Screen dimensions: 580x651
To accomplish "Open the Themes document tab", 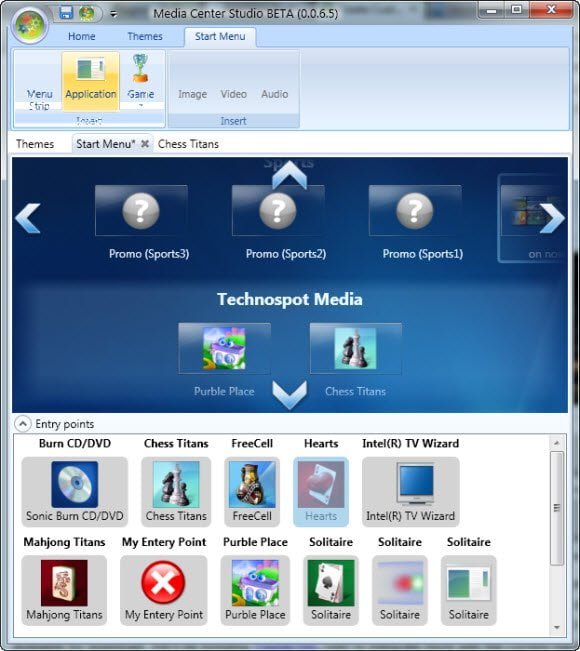I will click(x=35, y=144).
